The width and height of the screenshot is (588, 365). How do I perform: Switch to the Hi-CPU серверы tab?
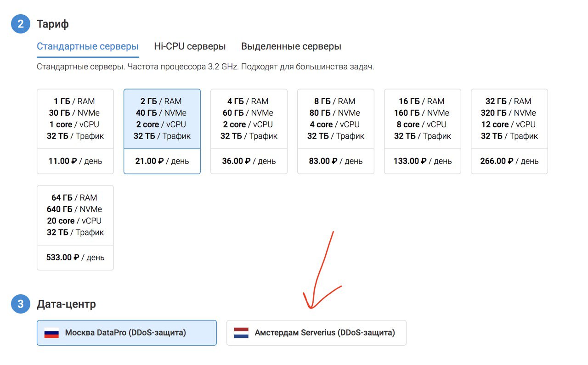pos(190,46)
